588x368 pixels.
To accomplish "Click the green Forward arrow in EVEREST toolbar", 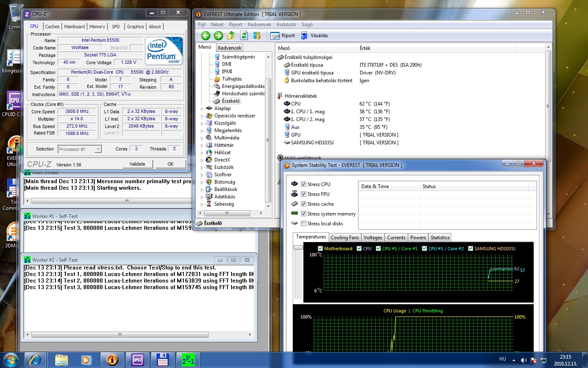I will [x=218, y=36].
